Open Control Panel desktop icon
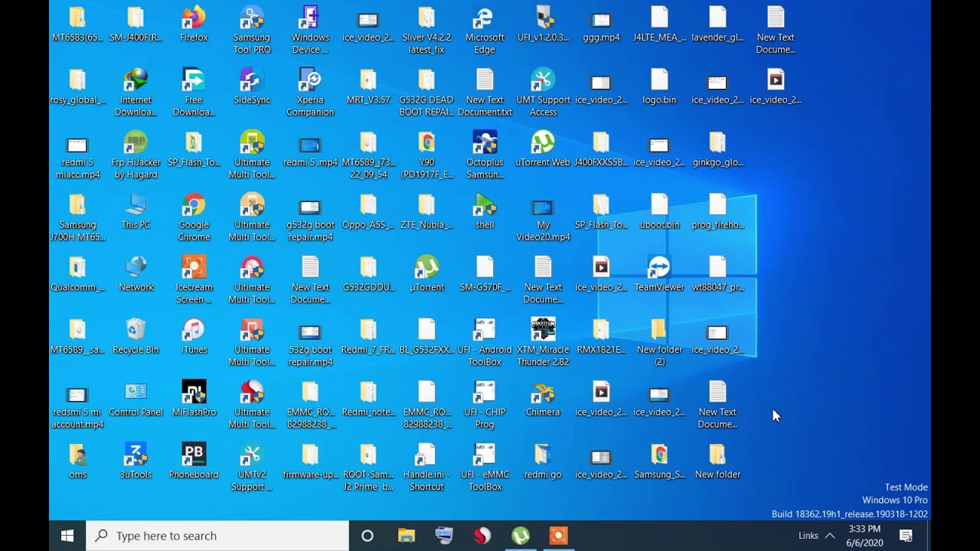 pyautogui.click(x=136, y=399)
